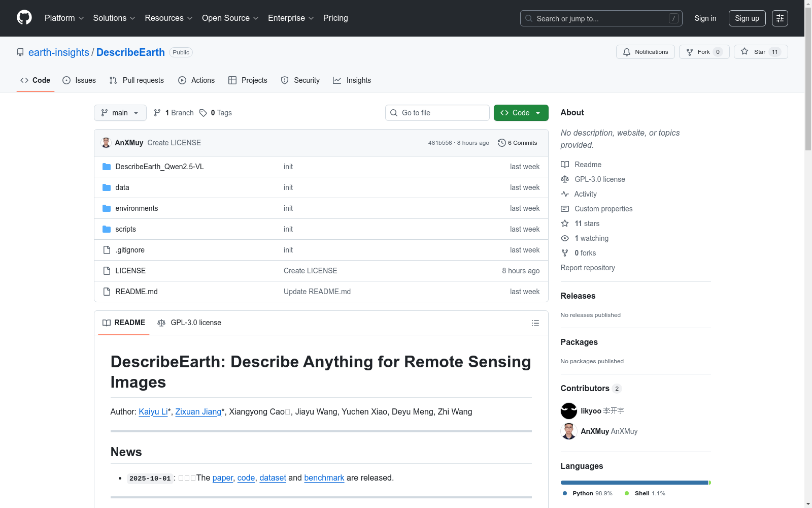Click the Python language bar segment
This screenshot has height=508, width=812.
pos(634,483)
